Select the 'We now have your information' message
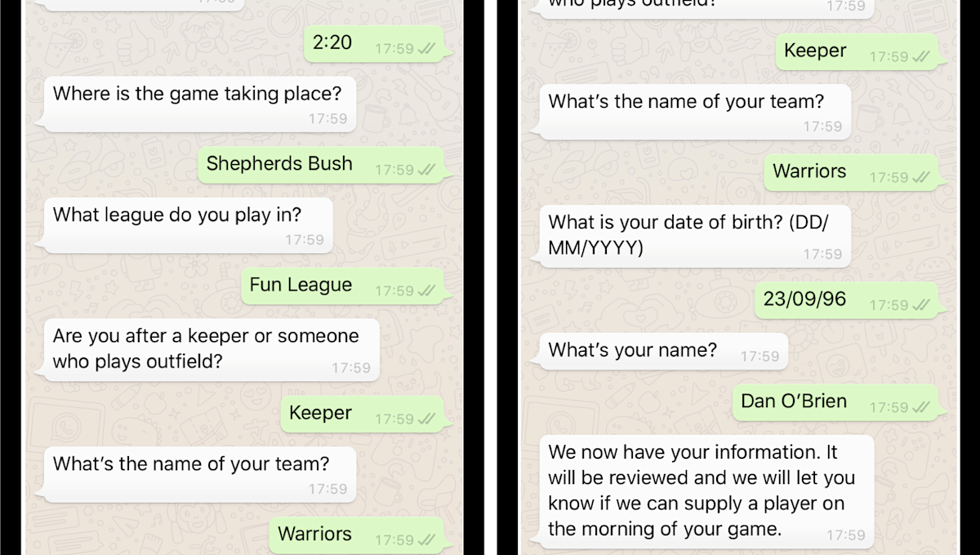Screen dimensions: 980x555 coord(706,492)
